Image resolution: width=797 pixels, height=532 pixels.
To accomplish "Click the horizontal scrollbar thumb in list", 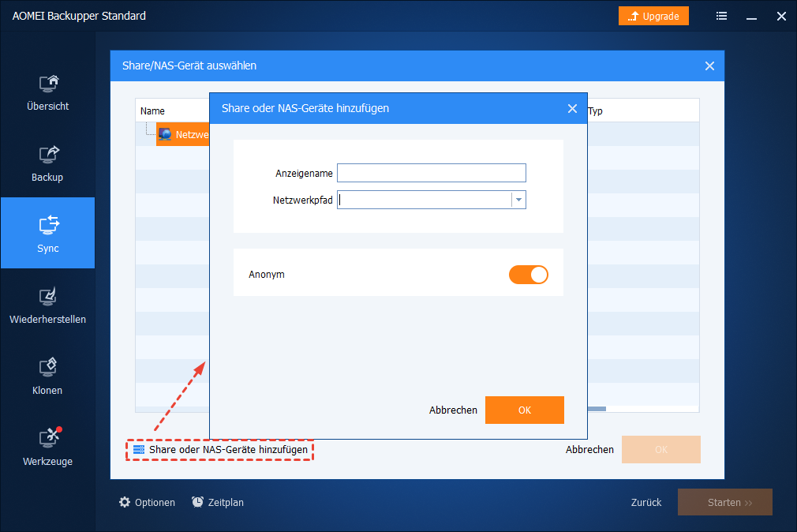I will coord(597,409).
